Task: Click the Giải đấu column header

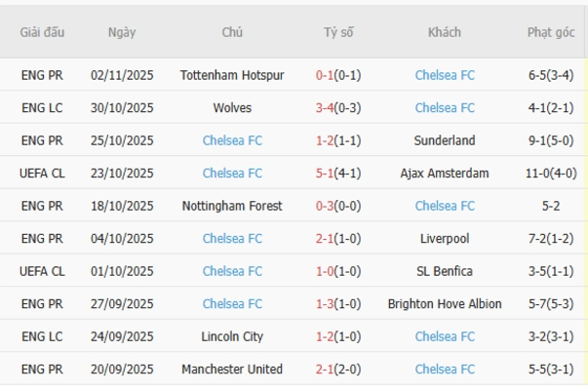Action: tap(42, 32)
